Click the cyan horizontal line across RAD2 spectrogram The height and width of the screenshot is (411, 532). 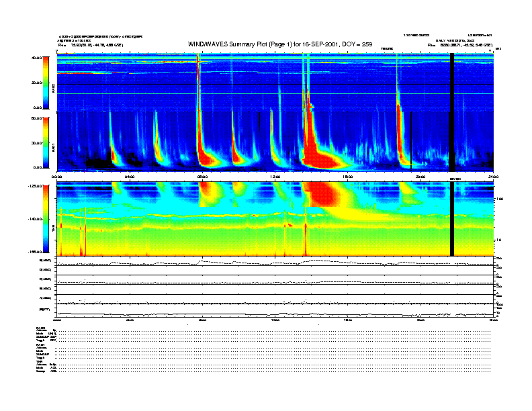tap(275, 94)
